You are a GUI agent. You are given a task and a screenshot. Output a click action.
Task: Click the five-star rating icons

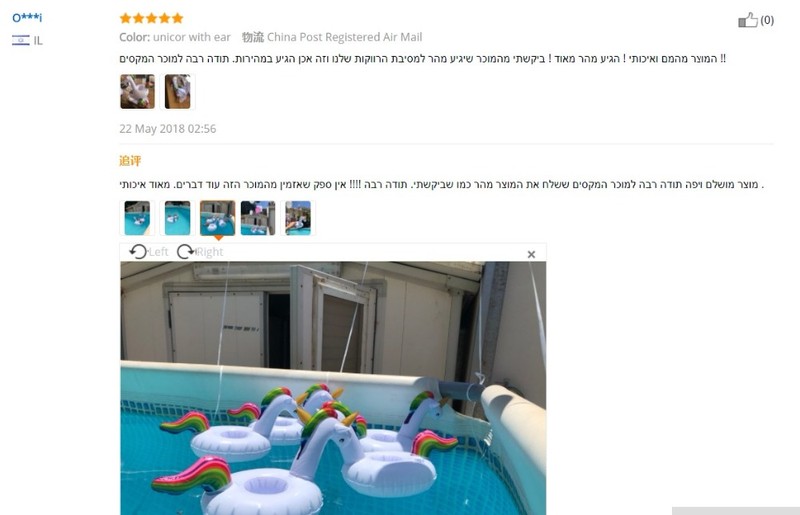151,18
